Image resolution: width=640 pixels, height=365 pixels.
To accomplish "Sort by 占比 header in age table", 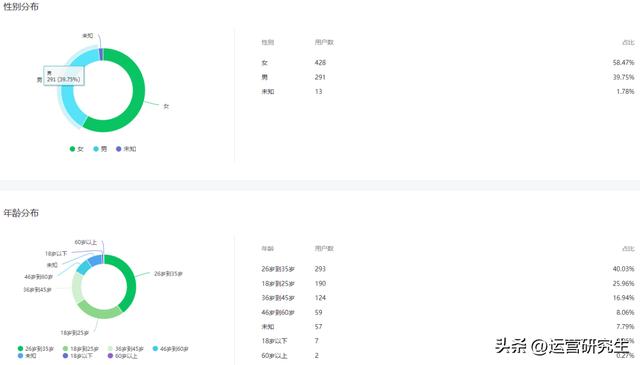I will 628,248.
